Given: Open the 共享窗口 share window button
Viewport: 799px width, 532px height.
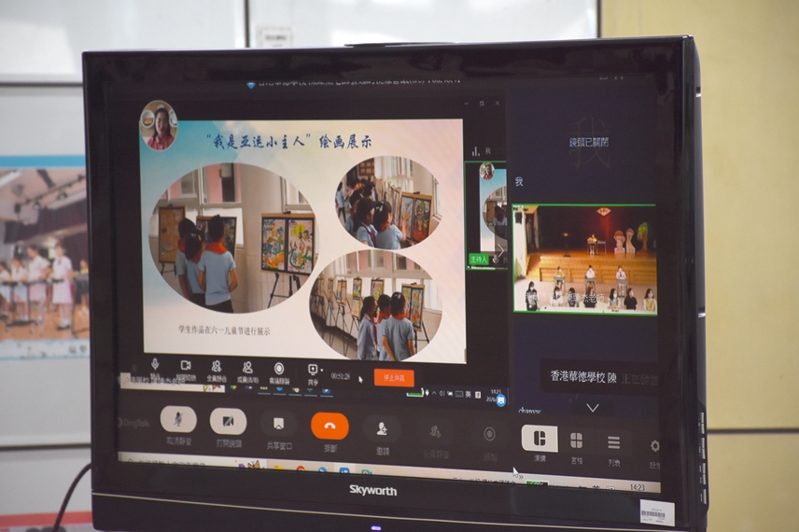Looking at the screenshot, I should coord(278,424).
